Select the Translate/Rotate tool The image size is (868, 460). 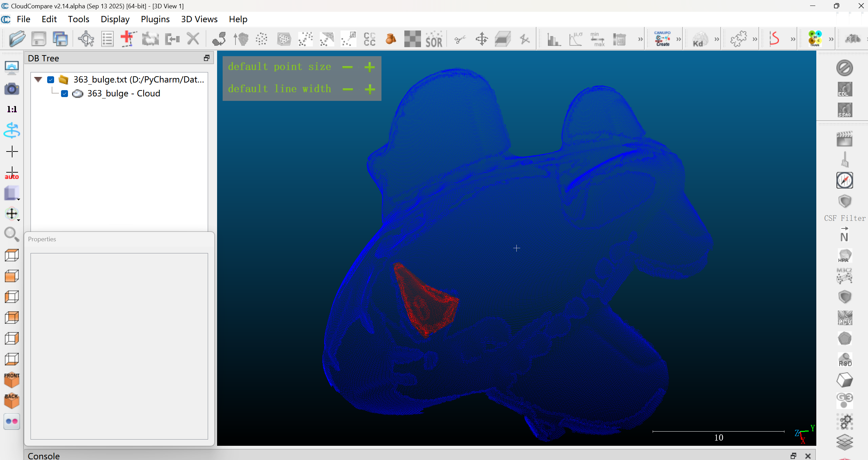click(482, 38)
